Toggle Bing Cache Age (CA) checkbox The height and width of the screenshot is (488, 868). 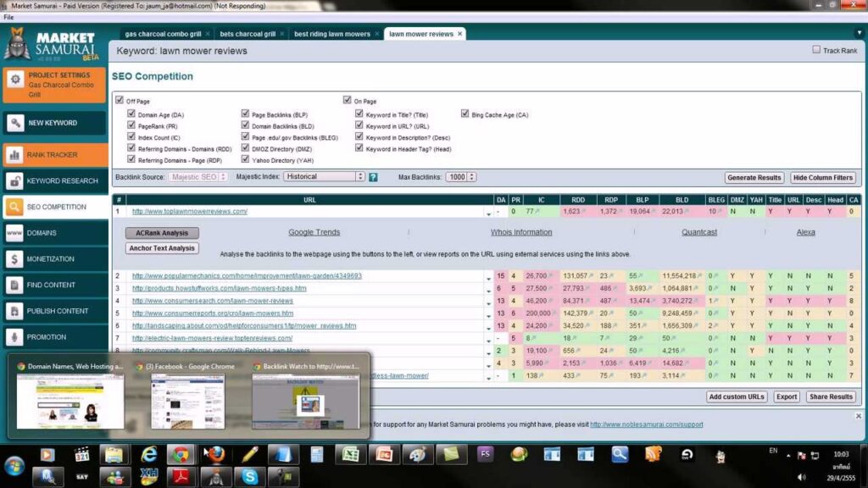point(465,114)
